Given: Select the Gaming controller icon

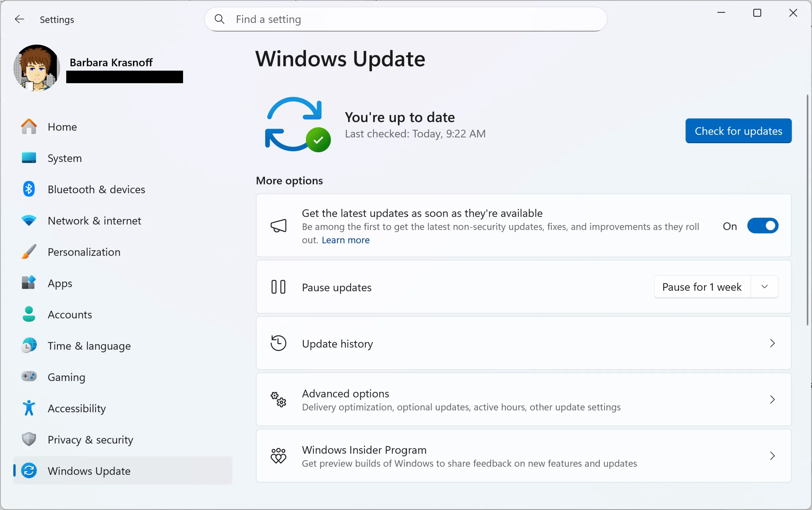Looking at the screenshot, I should tap(29, 376).
